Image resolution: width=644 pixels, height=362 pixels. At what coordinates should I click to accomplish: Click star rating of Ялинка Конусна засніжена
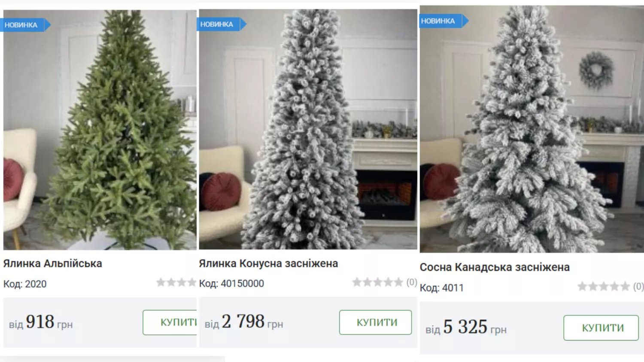tap(378, 282)
